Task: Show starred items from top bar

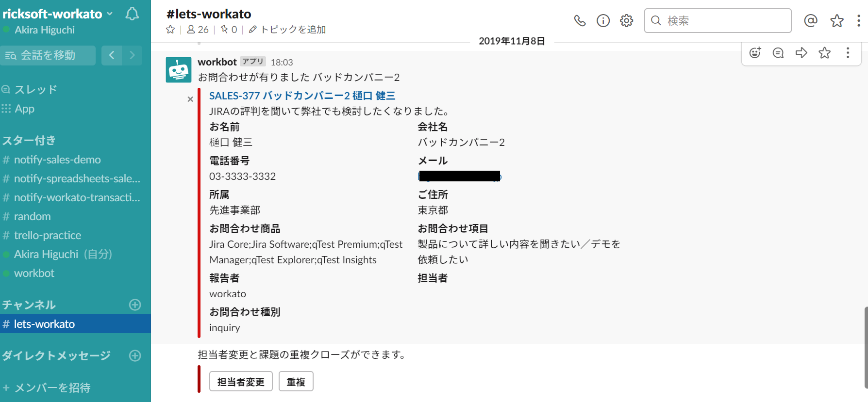Action: pyautogui.click(x=837, y=20)
